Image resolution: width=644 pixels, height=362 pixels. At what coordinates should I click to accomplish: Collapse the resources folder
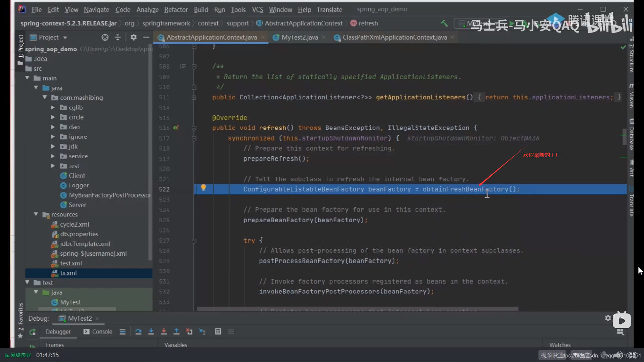coord(36,214)
